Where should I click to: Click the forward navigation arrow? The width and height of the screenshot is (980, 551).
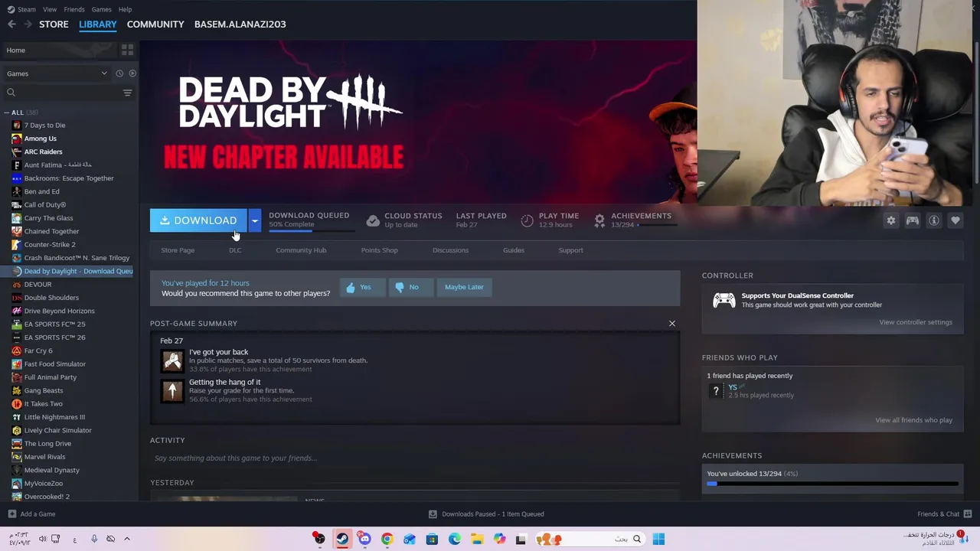[28, 24]
